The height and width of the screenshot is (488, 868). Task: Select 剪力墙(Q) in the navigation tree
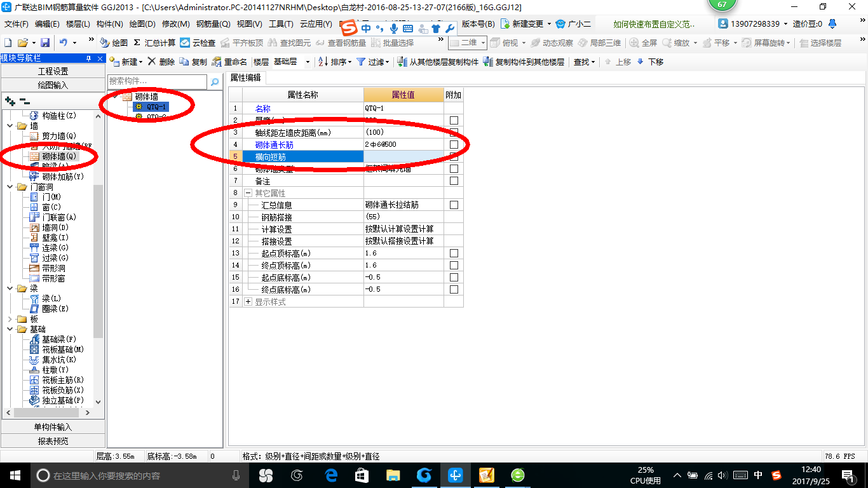click(59, 136)
